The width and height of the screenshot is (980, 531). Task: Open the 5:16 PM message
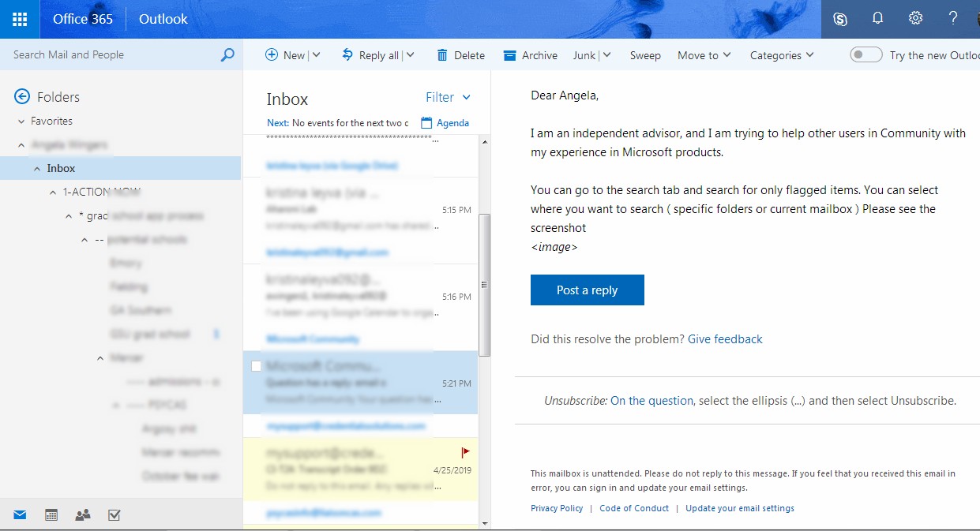(360, 297)
